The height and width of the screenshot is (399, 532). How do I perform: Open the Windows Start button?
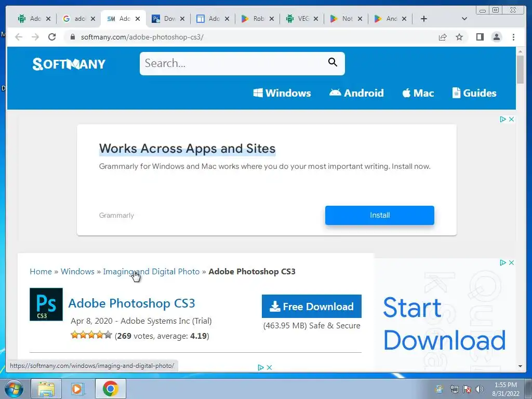14,389
